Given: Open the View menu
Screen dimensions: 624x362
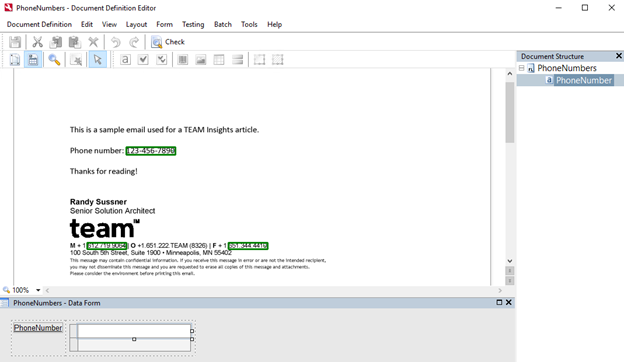Looking at the screenshot, I should click(x=109, y=24).
